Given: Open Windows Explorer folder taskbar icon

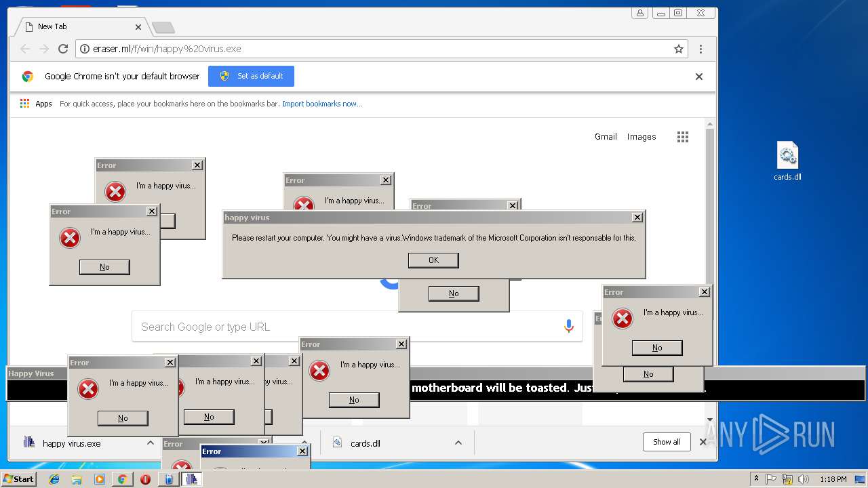Looking at the screenshot, I should point(77,479).
